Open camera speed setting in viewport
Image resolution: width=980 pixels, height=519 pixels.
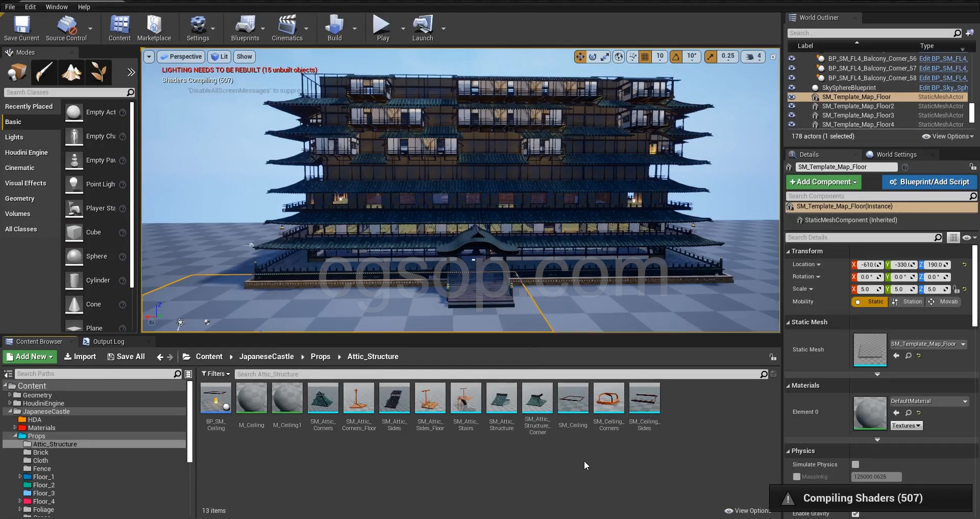coord(753,57)
